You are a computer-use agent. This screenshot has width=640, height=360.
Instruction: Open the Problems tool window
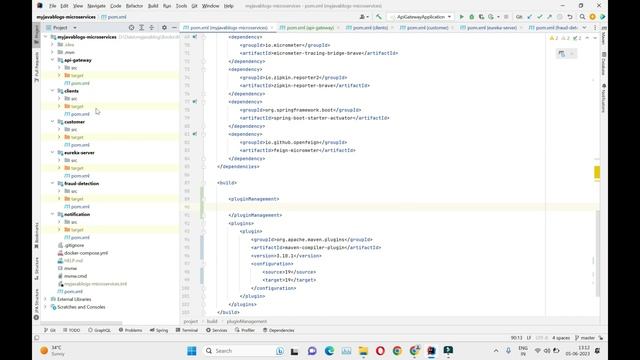click(x=131, y=330)
